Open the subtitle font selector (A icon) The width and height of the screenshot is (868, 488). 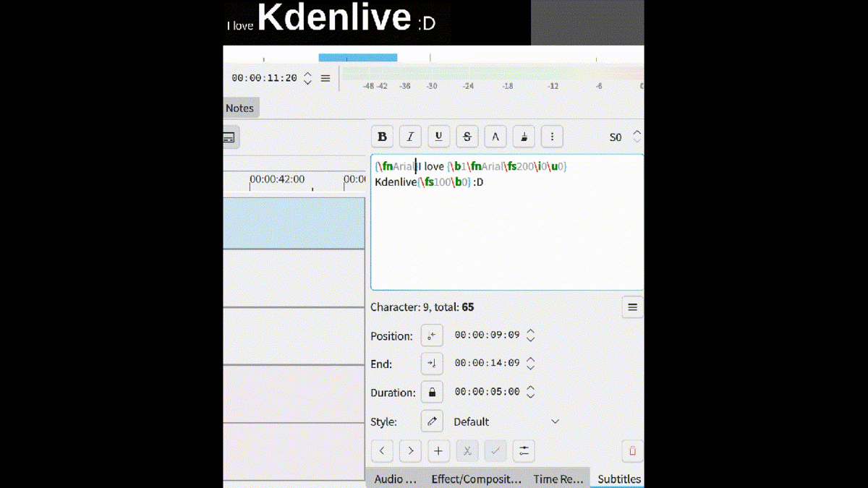(x=495, y=137)
